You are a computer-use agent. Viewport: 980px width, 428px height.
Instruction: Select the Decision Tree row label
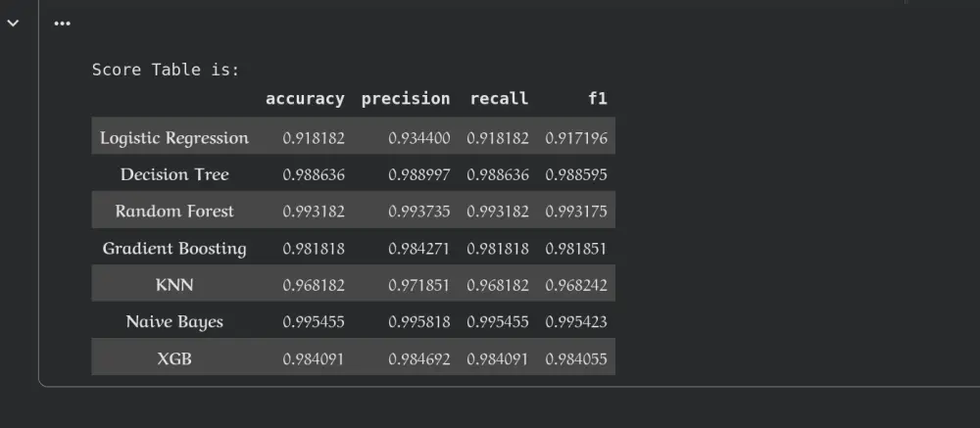pyautogui.click(x=174, y=174)
